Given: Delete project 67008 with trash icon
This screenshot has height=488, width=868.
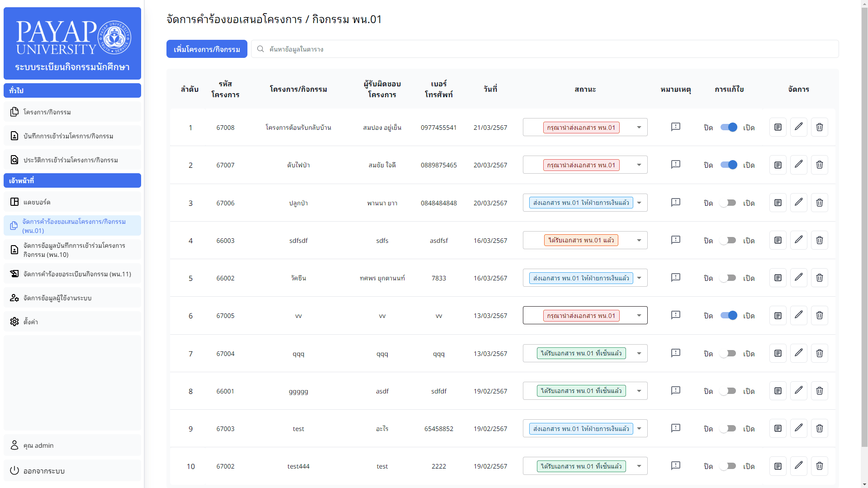Looking at the screenshot, I should pos(820,127).
